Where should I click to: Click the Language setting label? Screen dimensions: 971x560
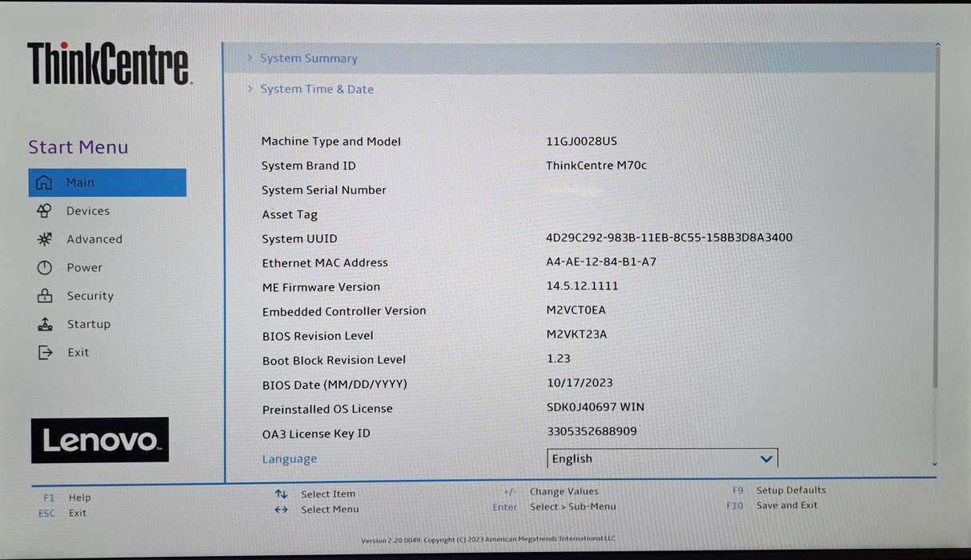pos(290,459)
